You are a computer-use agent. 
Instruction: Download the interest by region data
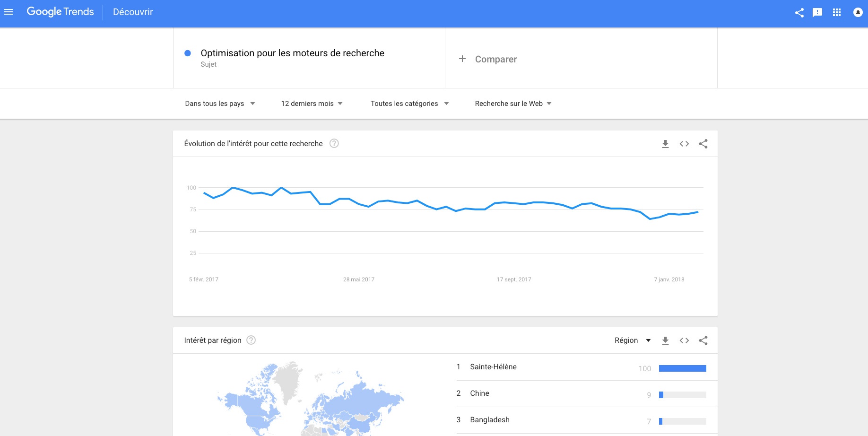665,340
